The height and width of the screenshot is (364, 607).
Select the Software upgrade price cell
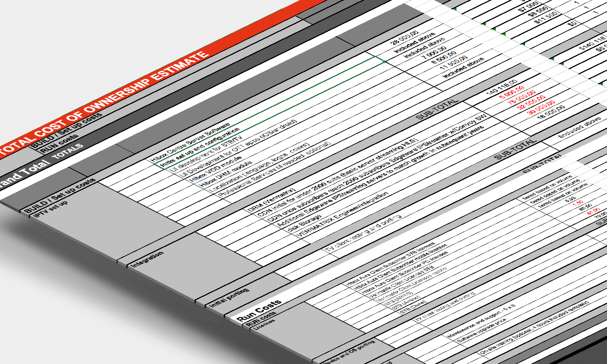(x=482, y=330)
